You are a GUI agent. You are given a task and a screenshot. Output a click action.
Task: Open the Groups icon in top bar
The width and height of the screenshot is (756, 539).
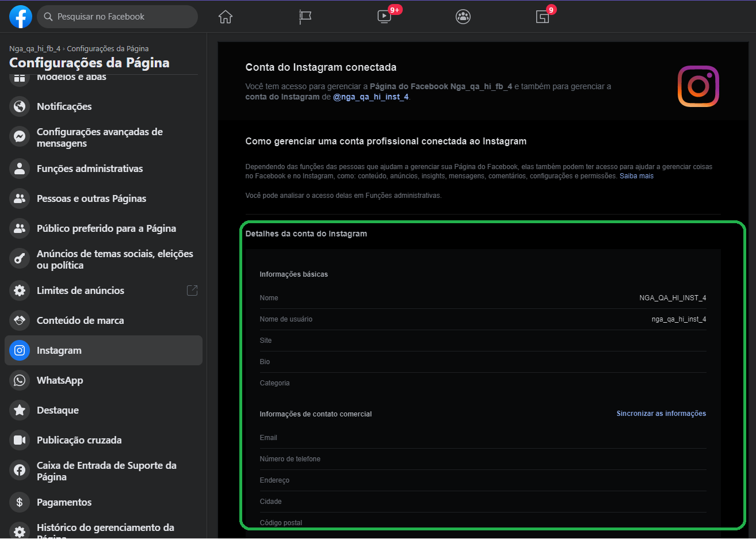(x=463, y=17)
